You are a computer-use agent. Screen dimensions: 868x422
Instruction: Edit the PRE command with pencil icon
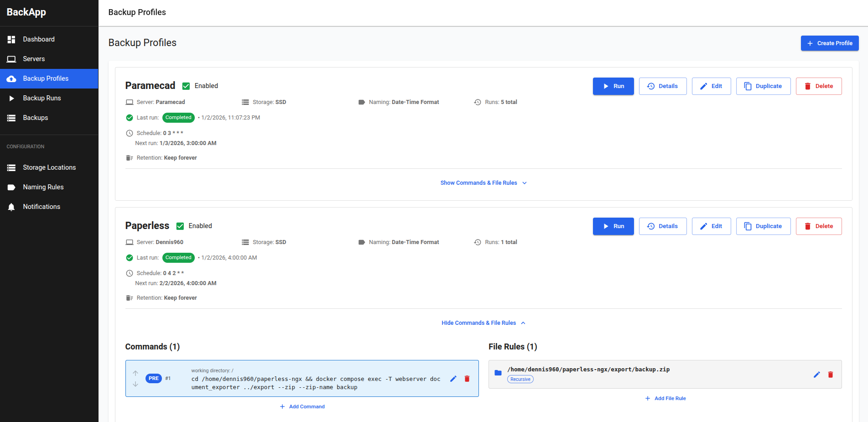(453, 379)
